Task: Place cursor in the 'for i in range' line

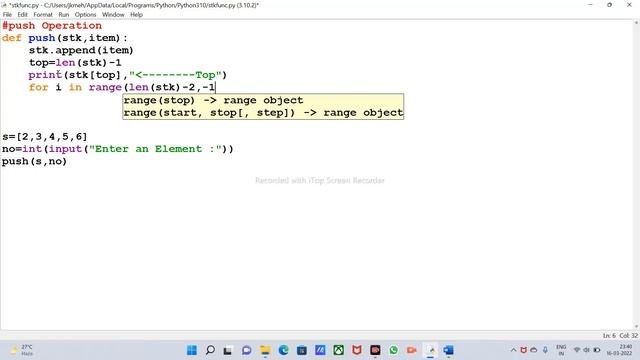Action: 122,87
